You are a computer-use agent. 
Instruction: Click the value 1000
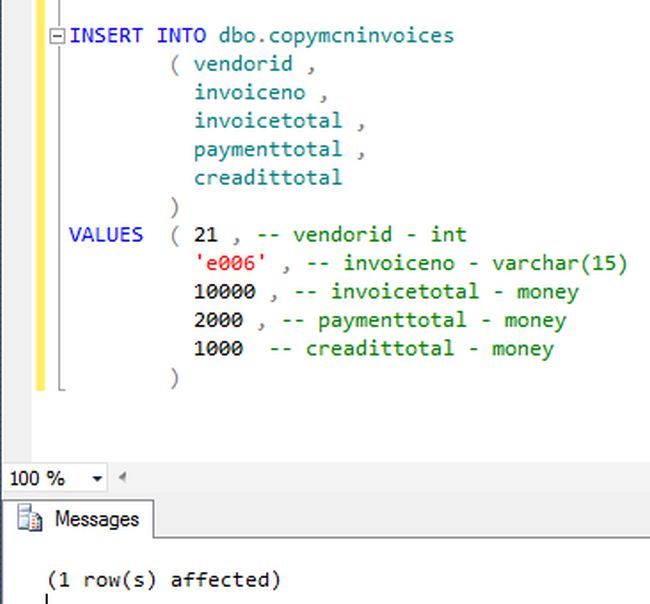pyautogui.click(x=218, y=349)
